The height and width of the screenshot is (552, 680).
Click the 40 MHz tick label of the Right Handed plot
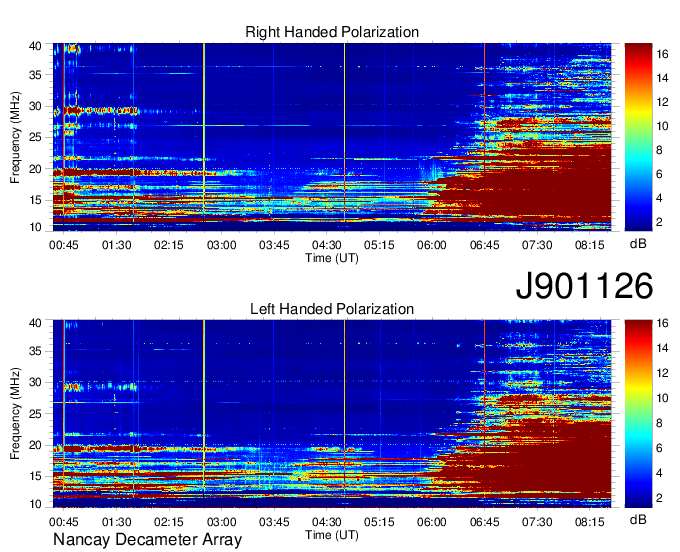[x=36, y=46]
